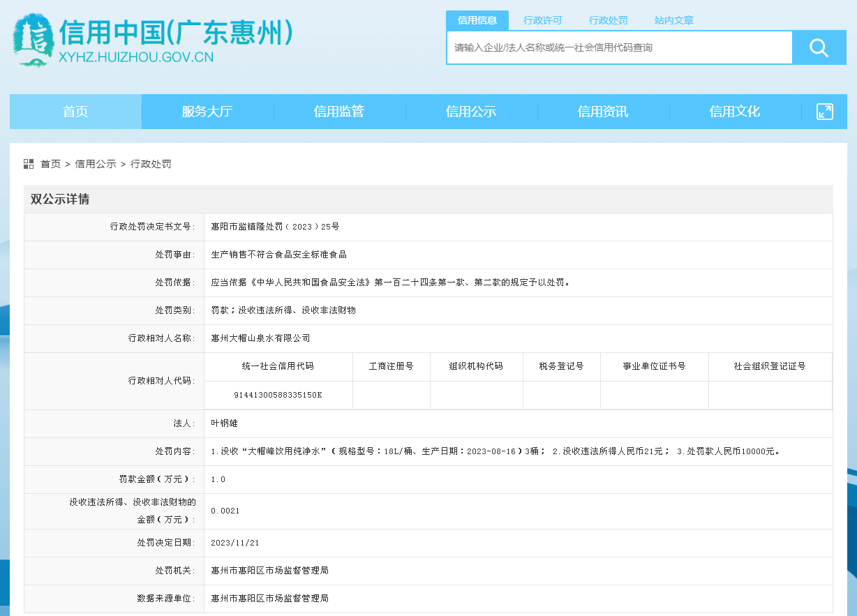
Task: Go to 首页 breadcrumb link
Action: (50, 164)
